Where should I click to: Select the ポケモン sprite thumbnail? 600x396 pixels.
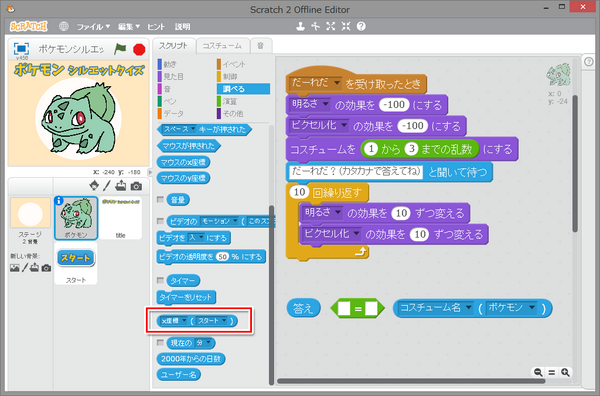click(76, 218)
